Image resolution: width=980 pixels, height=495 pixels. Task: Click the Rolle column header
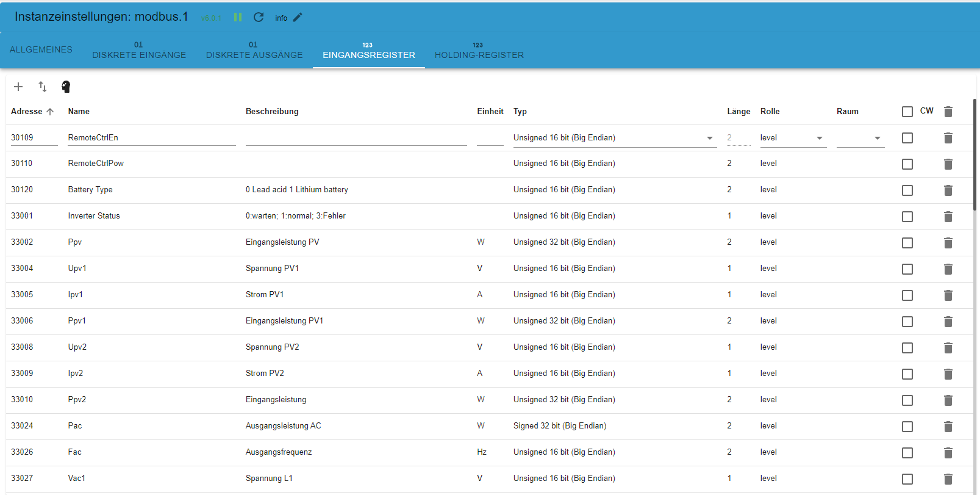click(x=770, y=111)
